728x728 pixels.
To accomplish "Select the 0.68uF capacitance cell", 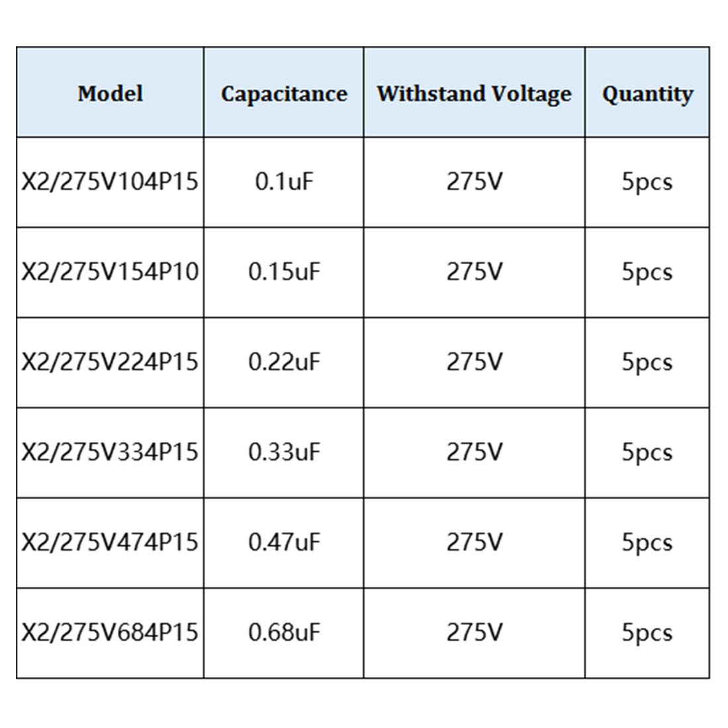I will 284,632.
